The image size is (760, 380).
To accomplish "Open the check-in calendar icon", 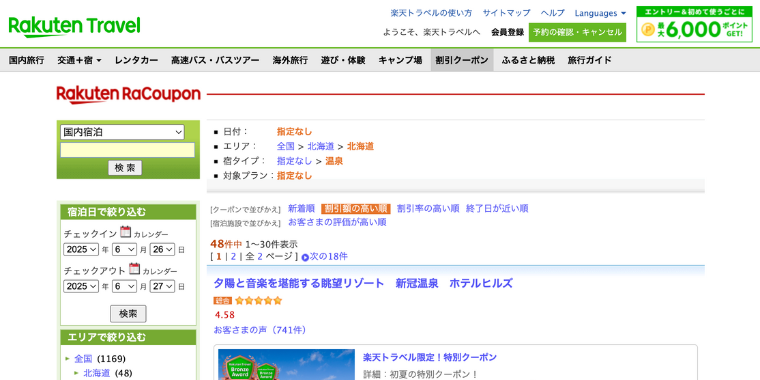I will click(x=126, y=232).
